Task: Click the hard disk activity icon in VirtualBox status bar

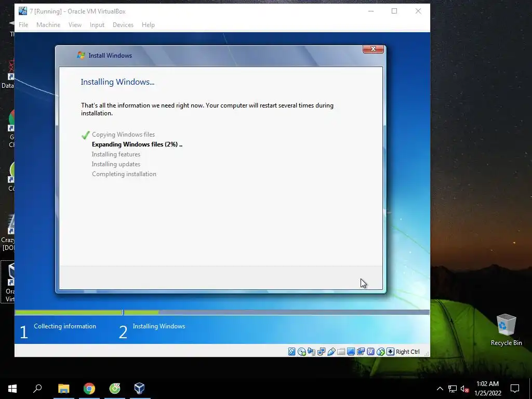Action: point(292,352)
